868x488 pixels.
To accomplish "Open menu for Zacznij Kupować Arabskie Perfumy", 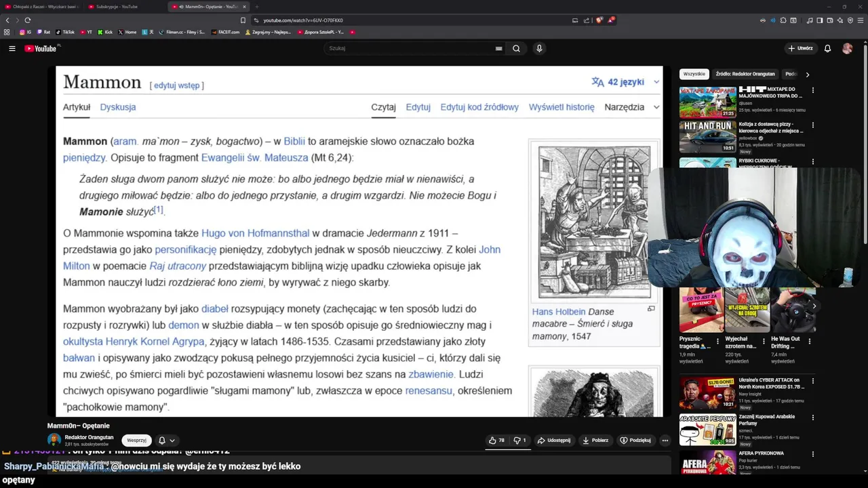I will pyautogui.click(x=812, y=418).
